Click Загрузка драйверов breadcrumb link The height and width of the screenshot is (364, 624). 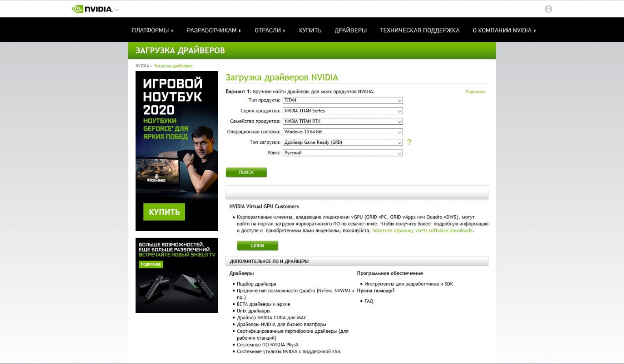[173, 66]
